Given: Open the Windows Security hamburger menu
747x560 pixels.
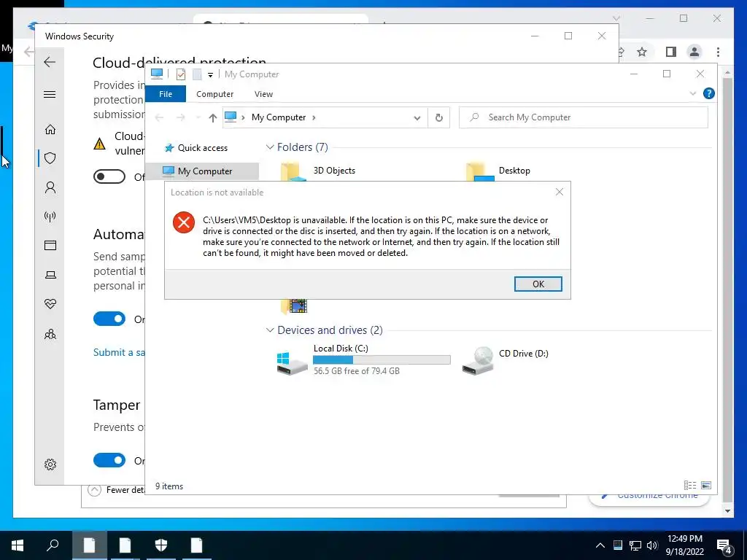Looking at the screenshot, I should [x=50, y=94].
